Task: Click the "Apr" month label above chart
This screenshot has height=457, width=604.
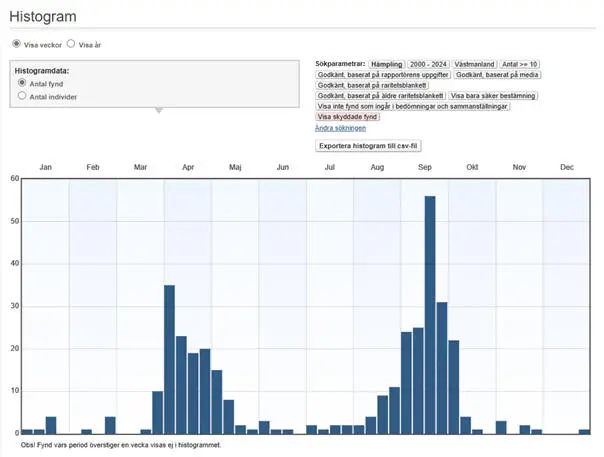Action: click(188, 167)
